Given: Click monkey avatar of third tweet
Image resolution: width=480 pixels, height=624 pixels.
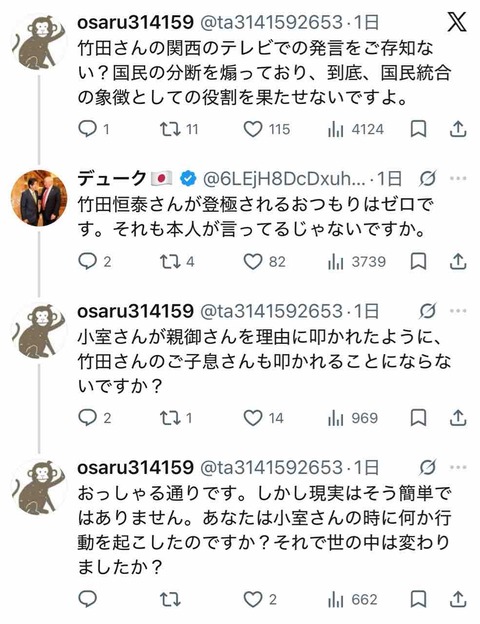Looking at the screenshot, I should click(39, 330).
